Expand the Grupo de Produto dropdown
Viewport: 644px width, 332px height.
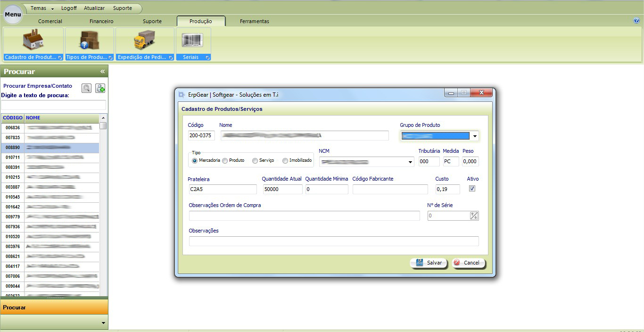click(x=474, y=136)
